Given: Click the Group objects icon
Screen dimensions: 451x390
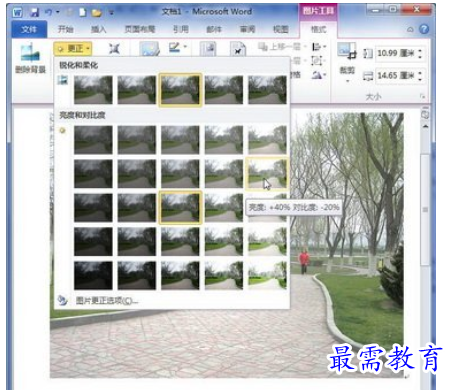Looking at the screenshot, I should coord(316,61).
